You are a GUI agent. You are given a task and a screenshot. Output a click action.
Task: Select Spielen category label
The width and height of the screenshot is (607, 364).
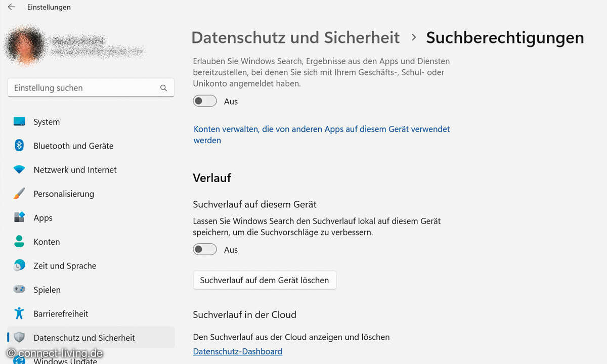(47, 290)
